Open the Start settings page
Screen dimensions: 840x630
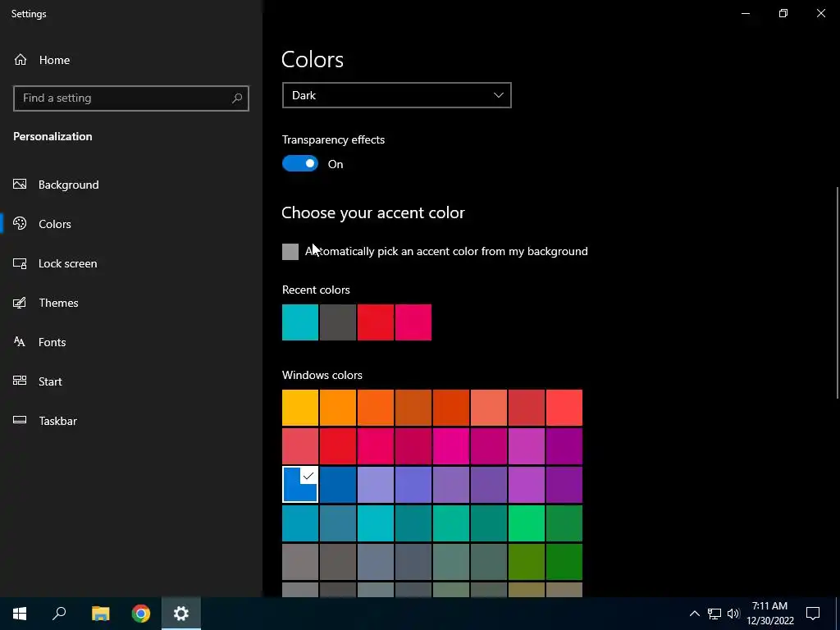50,381
